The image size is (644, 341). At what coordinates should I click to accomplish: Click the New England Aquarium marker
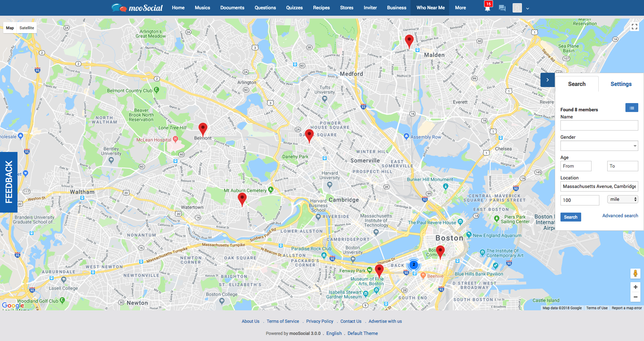point(469,235)
